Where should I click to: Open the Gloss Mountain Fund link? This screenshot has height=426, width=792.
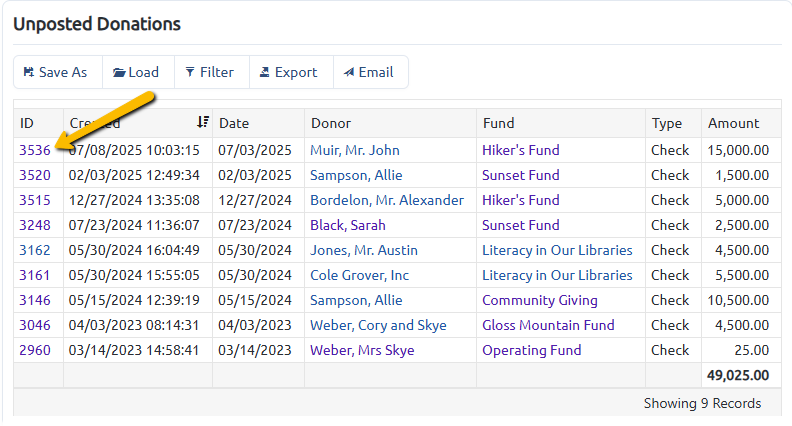point(548,325)
